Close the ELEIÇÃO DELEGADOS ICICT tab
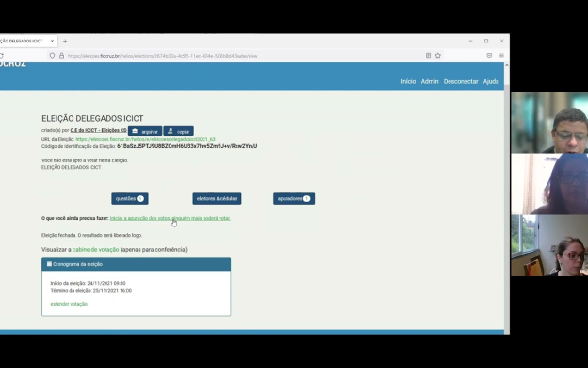The width and height of the screenshot is (588, 368). 52,41
